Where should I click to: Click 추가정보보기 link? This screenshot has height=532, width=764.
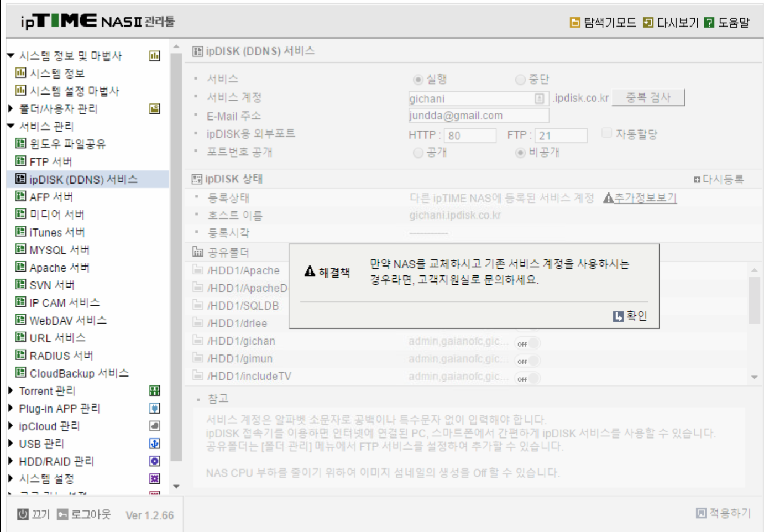646,197
